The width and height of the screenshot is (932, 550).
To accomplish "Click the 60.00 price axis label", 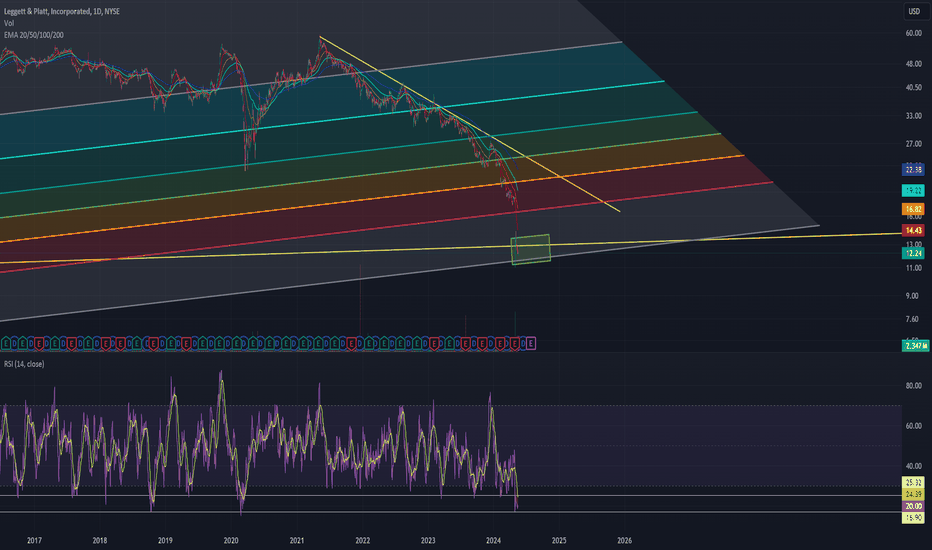I will pos(914,33).
